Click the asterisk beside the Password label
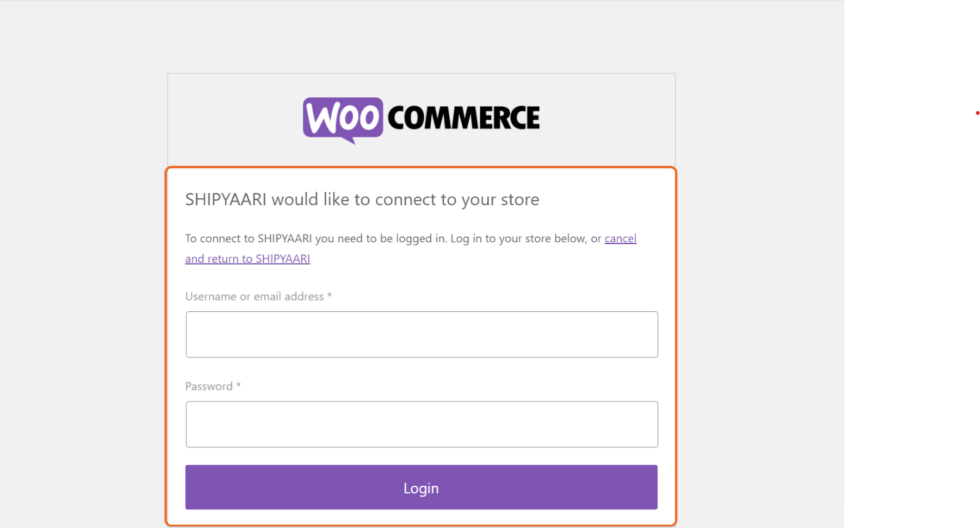 pyautogui.click(x=239, y=385)
